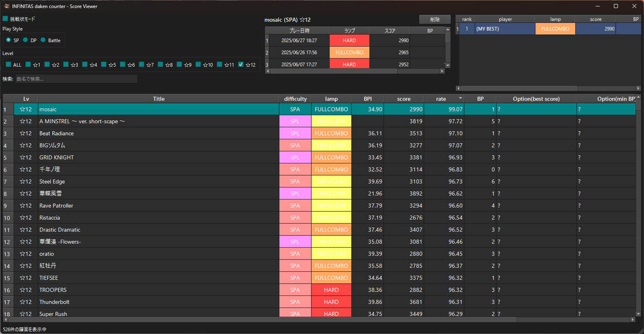
Task: Select the 千年ノ理 song title
Action: point(50,169)
